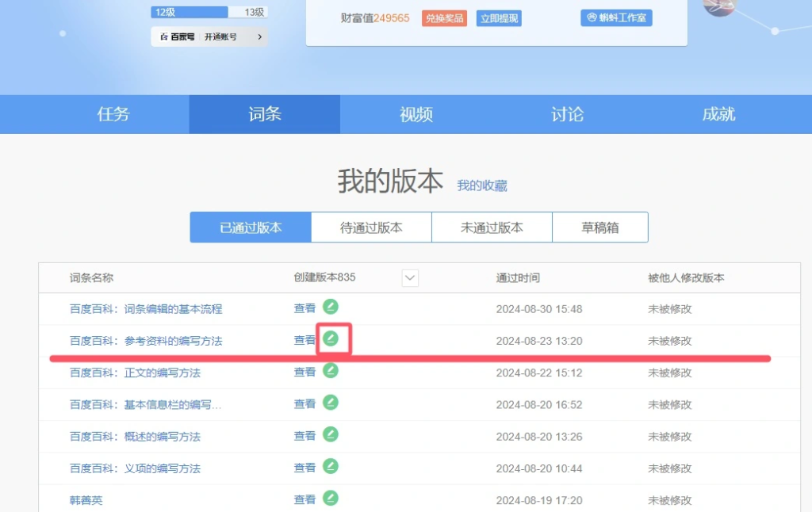Click 查看 for 基本信息栏的编写
This screenshot has height=512, width=812.
click(x=304, y=403)
